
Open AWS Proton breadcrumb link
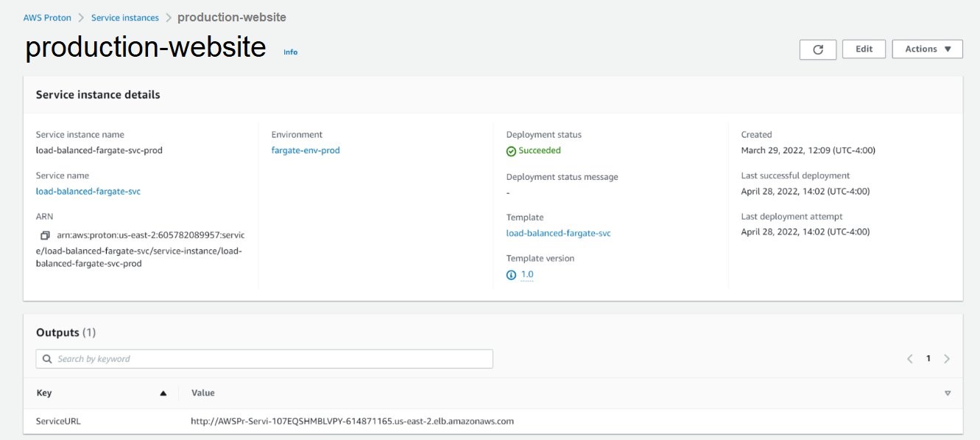pyautogui.click(x=47, y=18)
